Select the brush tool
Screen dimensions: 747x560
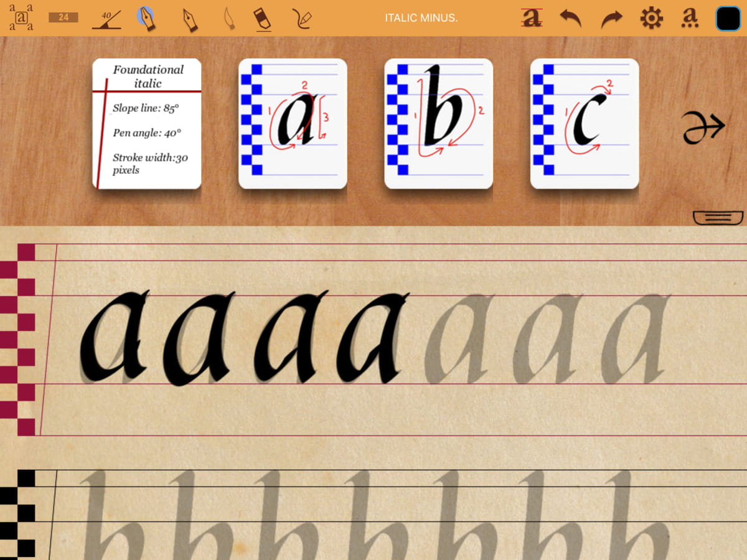[x=229, y=19]
